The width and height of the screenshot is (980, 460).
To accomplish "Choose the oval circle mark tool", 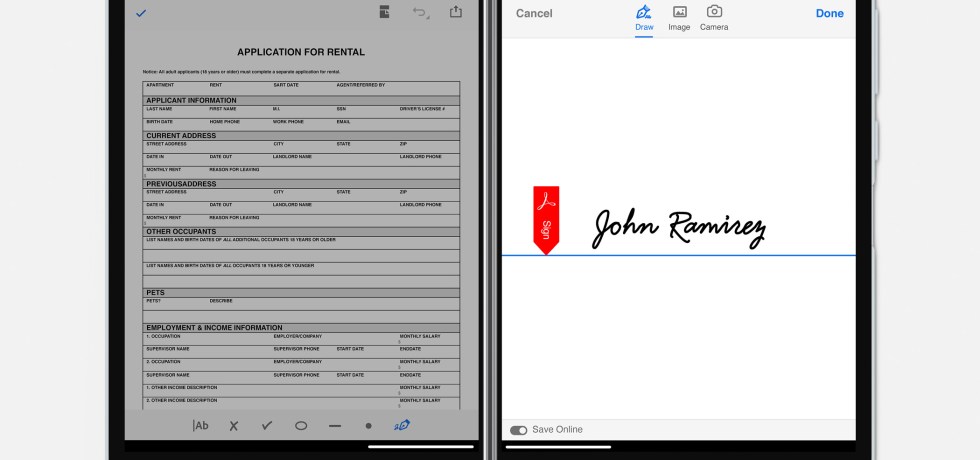I will pyautogui.click(x=301, y=425).
